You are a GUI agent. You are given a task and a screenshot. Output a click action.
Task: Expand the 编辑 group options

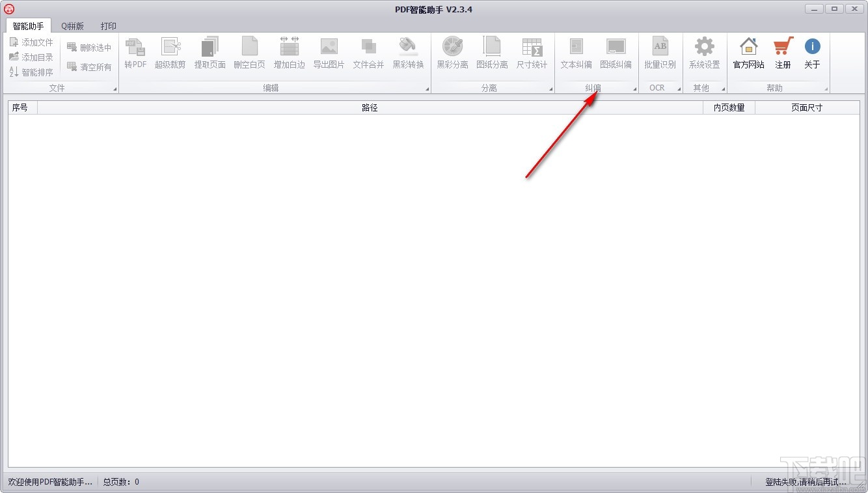coord(426,89)
